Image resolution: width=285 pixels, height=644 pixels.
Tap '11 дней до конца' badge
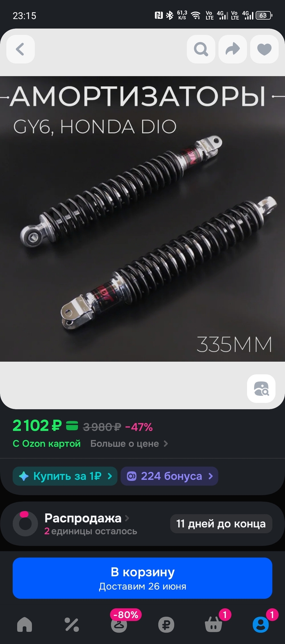click(221, 524)
